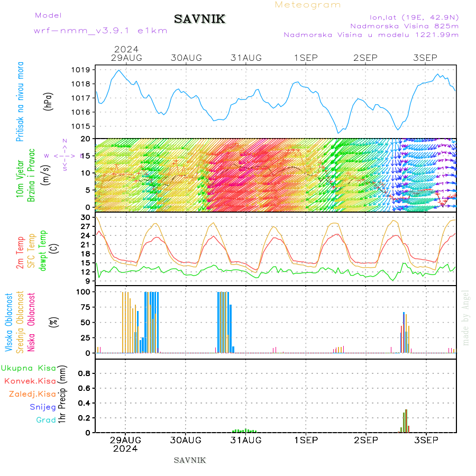Click the "1SEP" label above the pressure chart
The image size is (476, 476).
click(306, 58)
